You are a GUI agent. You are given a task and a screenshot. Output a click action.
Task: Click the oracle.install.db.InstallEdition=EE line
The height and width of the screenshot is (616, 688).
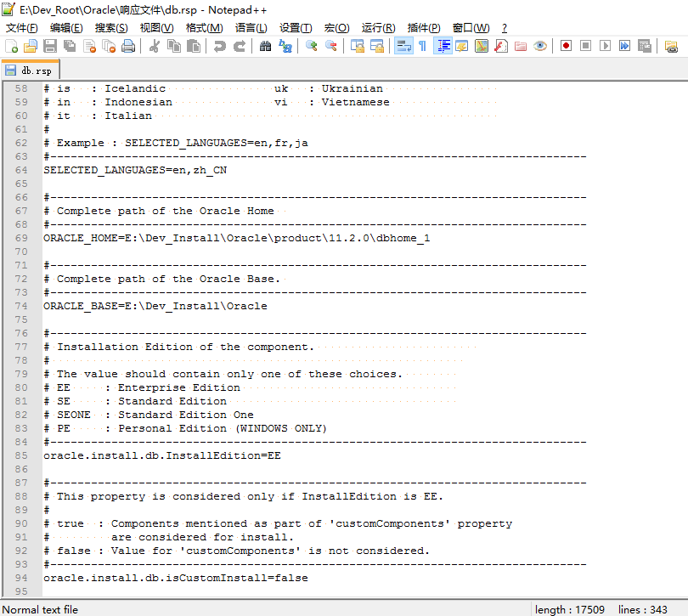[x=162, y=455]
